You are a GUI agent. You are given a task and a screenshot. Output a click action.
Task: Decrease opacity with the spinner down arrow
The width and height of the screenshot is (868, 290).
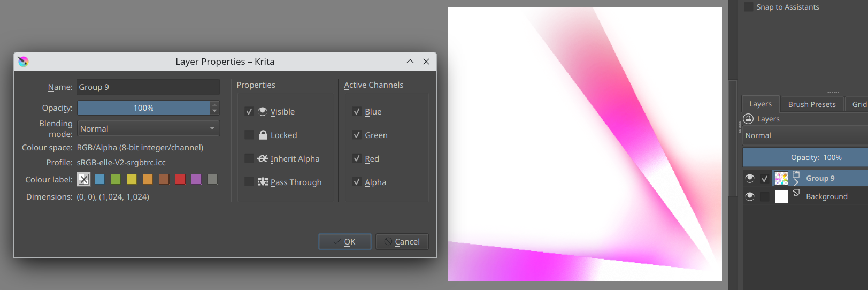pos(214,111)
